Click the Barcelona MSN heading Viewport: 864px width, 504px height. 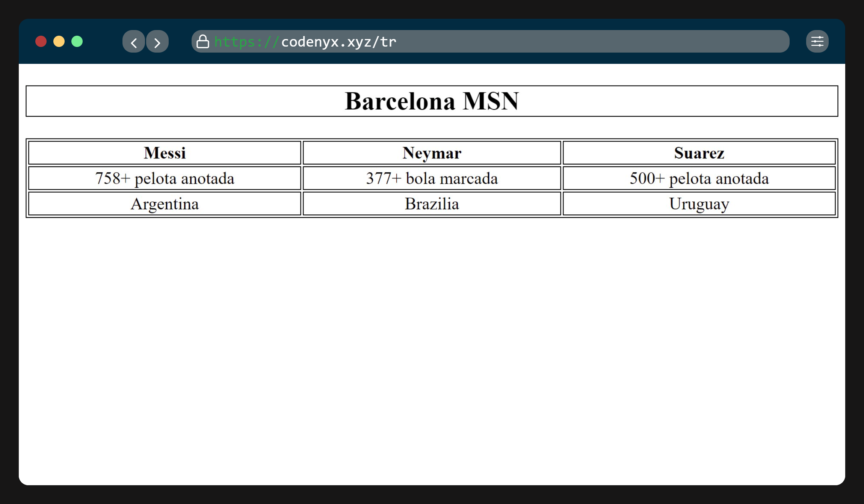(432, 101)
